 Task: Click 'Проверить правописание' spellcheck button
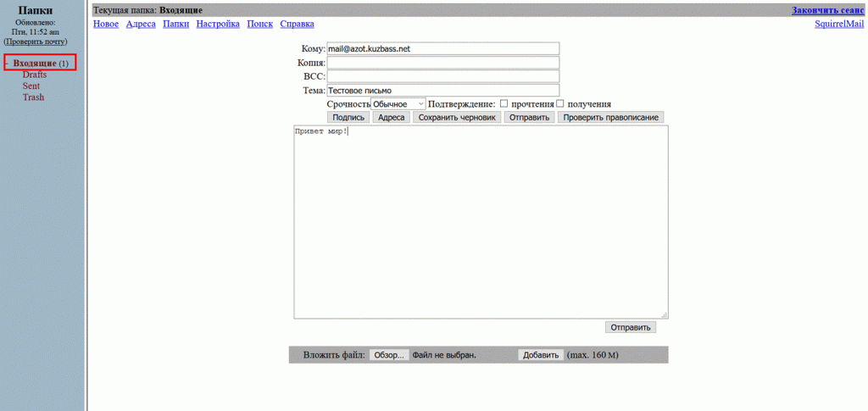610,117
